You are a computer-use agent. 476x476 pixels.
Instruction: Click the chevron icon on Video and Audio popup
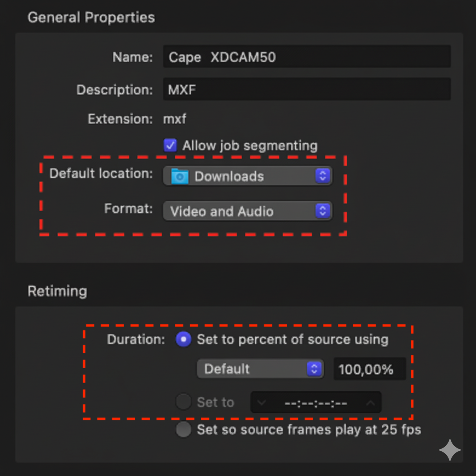pos(323,211)
